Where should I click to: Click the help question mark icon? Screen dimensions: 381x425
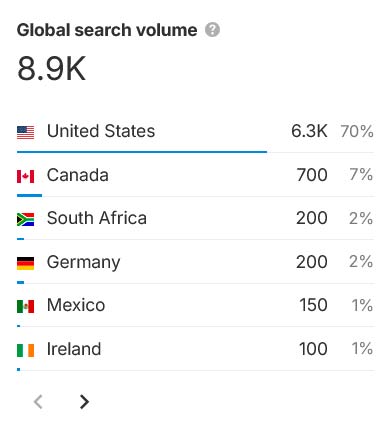pos(212,30)
